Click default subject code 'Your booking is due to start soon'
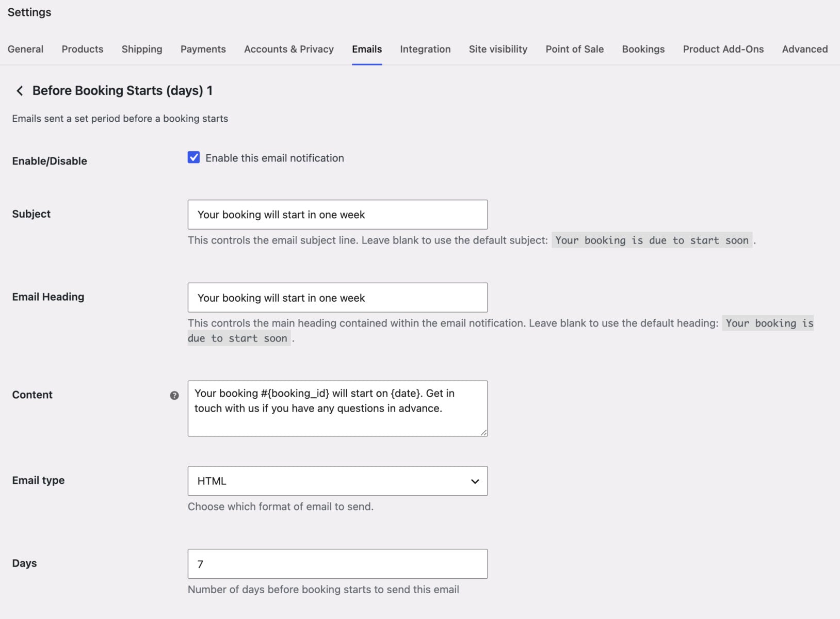Screen dimensions: 840x619 pyautogui.click(x=652, y=240)
